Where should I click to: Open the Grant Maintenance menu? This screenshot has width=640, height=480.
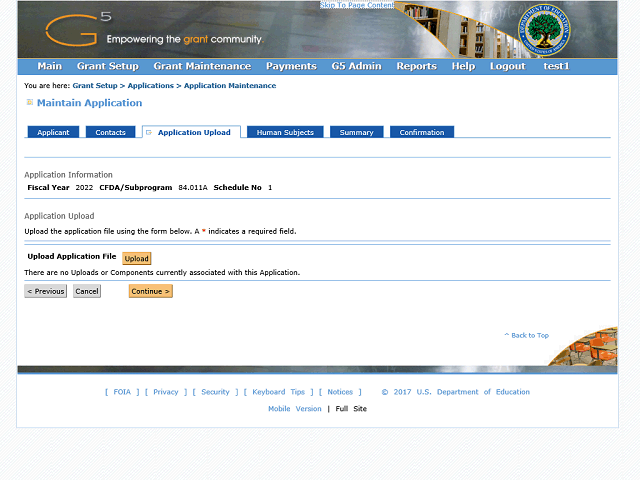pyautogui.click(x=202, y=66)
